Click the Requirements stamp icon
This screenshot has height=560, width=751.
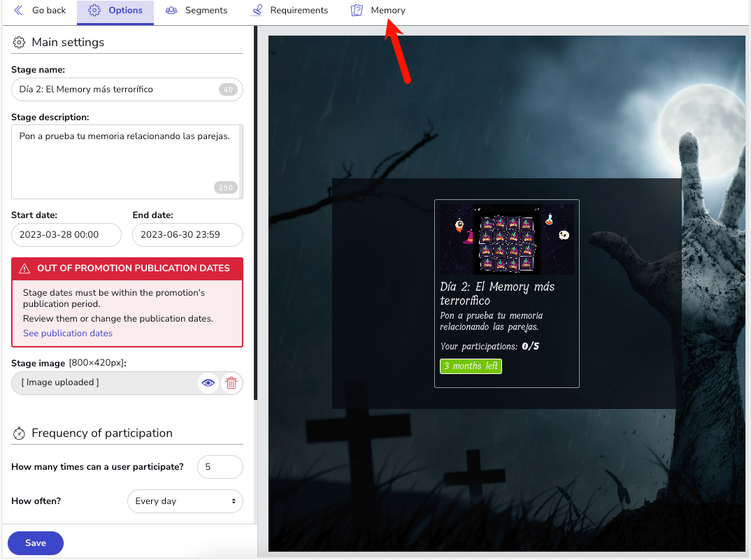(257, 10)
